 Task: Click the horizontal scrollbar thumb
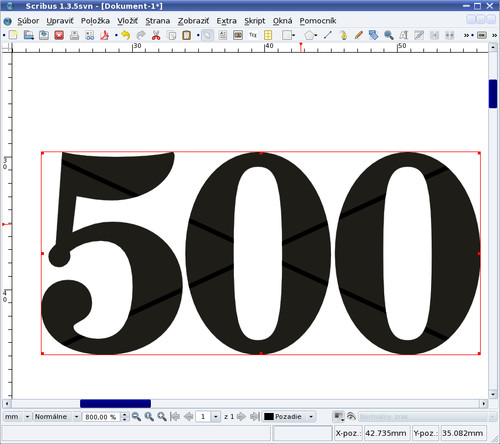tap(115, 404)
